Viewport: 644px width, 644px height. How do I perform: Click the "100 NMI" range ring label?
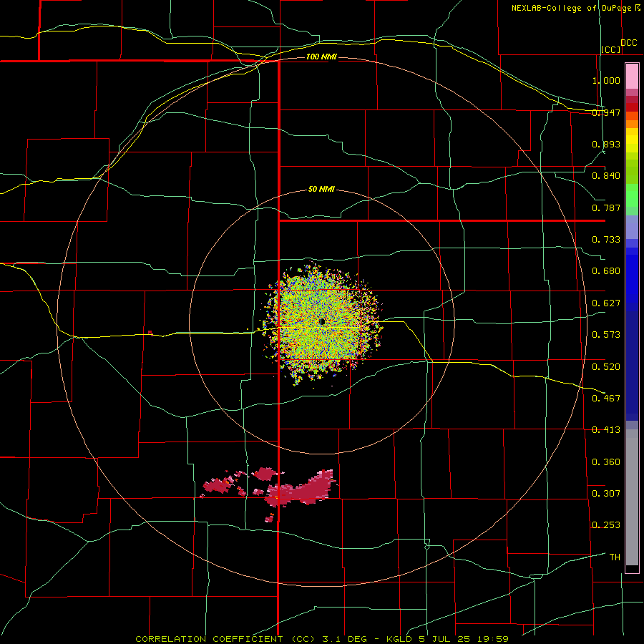click(x=321, y=57)
